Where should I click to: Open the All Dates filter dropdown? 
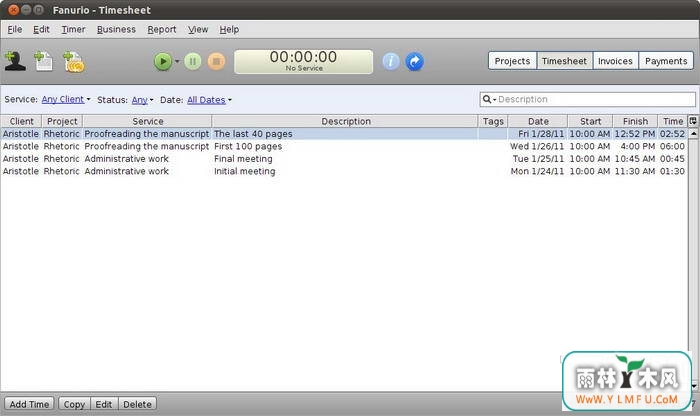point(209,100)
